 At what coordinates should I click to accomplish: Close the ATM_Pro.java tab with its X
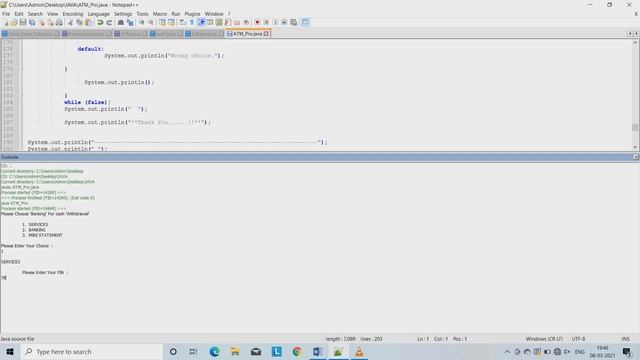click(266, 34)
